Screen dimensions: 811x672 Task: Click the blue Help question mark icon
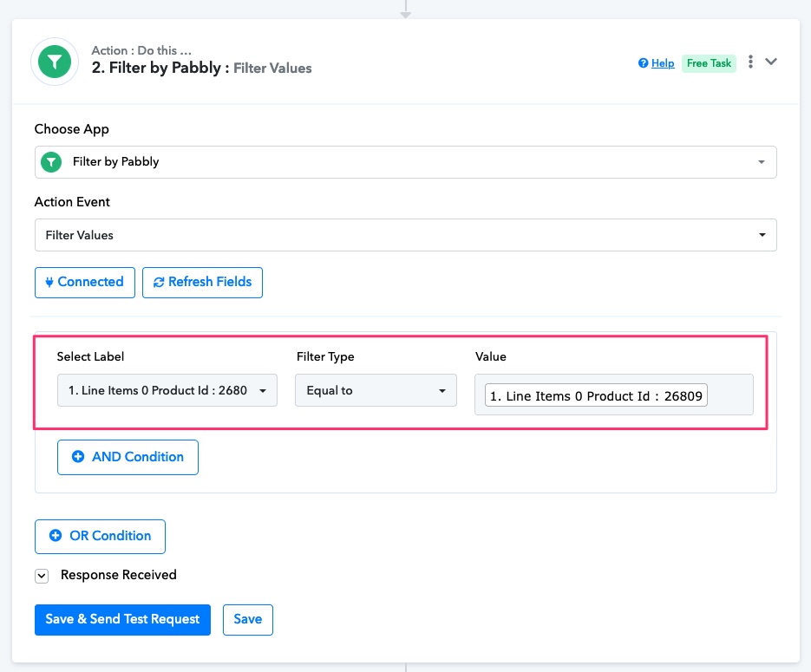(x=643, y=63)
